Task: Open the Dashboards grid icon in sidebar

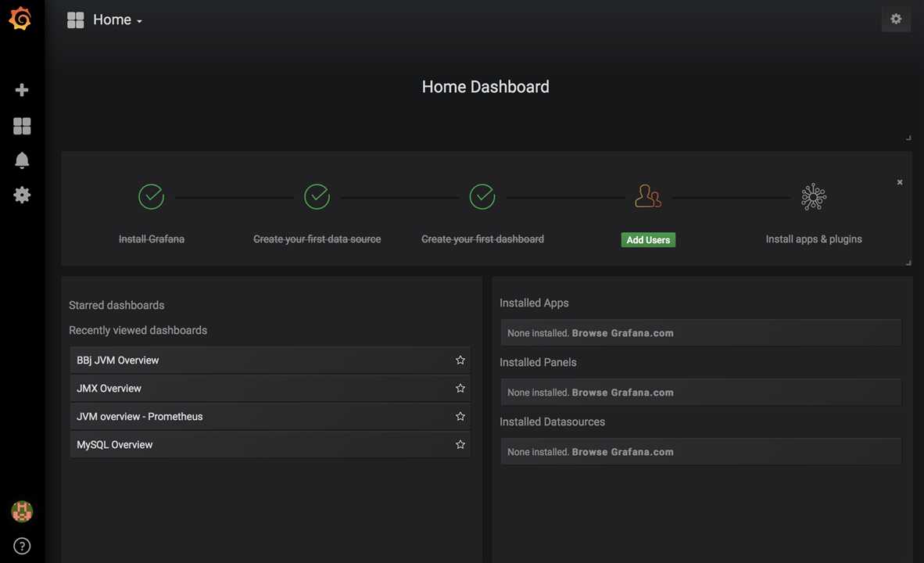Action: 22,126
